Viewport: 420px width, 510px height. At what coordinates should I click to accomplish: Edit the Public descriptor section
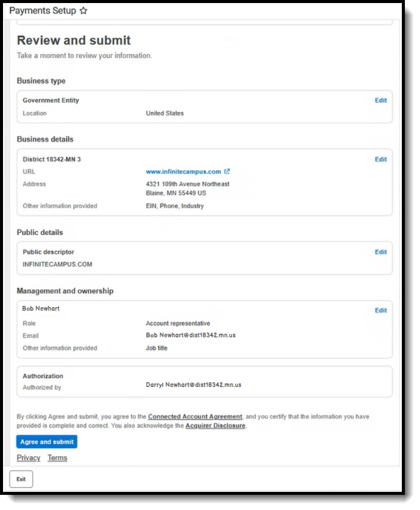[381, 252]
